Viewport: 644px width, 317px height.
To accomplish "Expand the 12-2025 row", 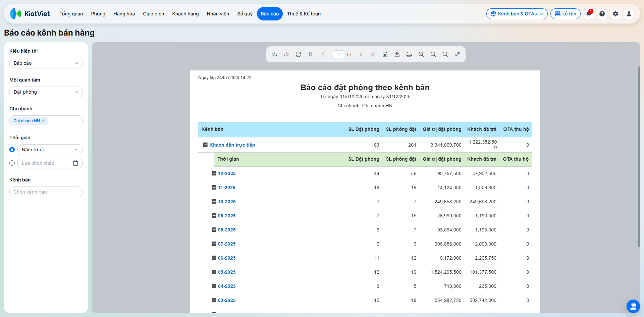I will pyautogui.click(x=214, y=173).
